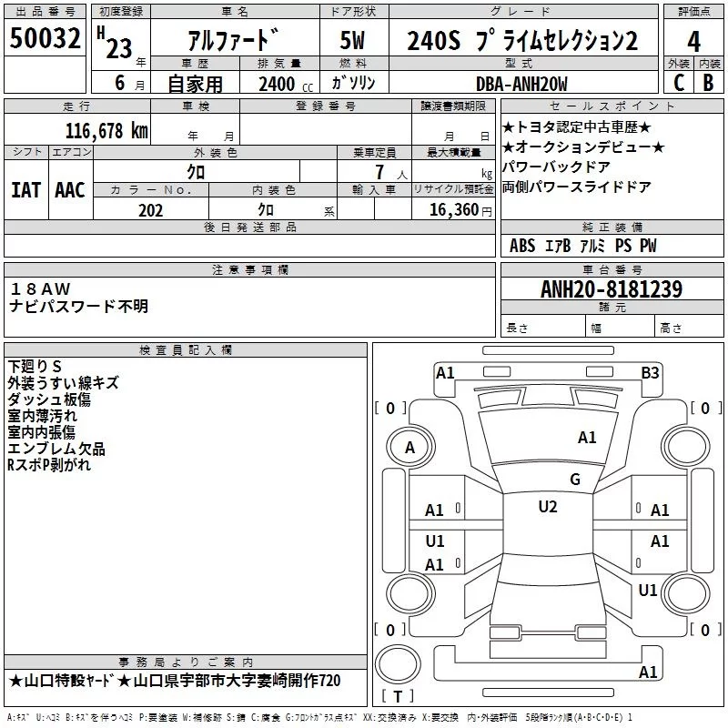
Task: Click the sales point オークションデビュー
Action: (583, 147)
